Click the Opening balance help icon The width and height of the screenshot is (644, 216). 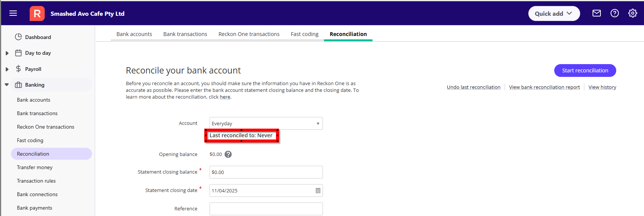228,154
